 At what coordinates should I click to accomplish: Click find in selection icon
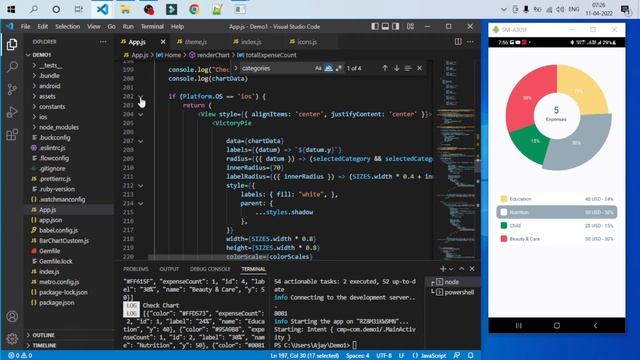[408, 68]
